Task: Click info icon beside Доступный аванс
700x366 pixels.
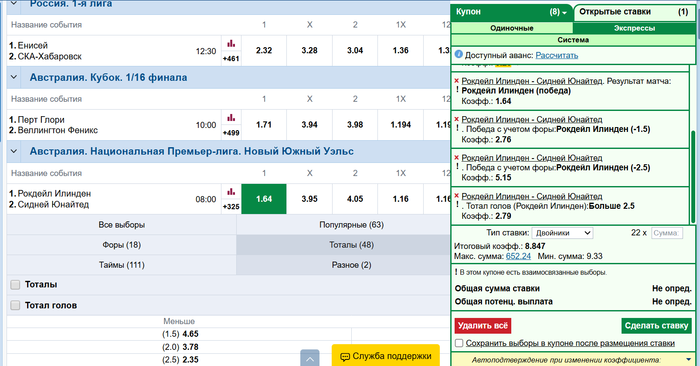Action: click(458, 54)
